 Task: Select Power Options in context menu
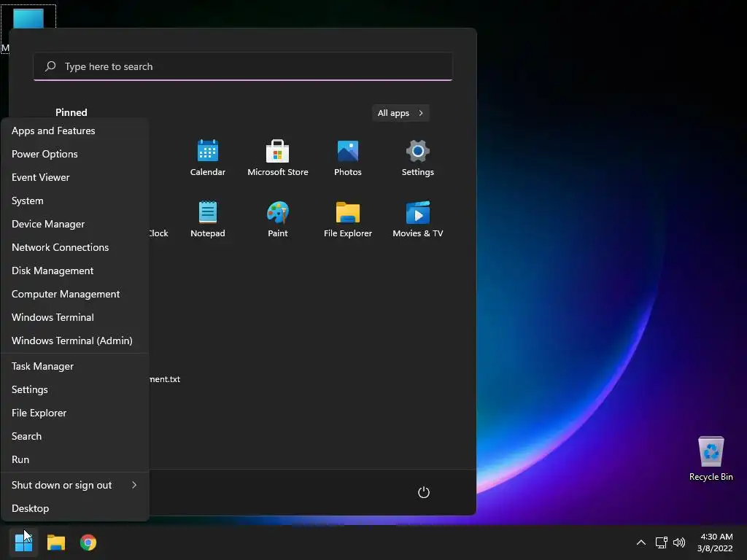[75, 154]
